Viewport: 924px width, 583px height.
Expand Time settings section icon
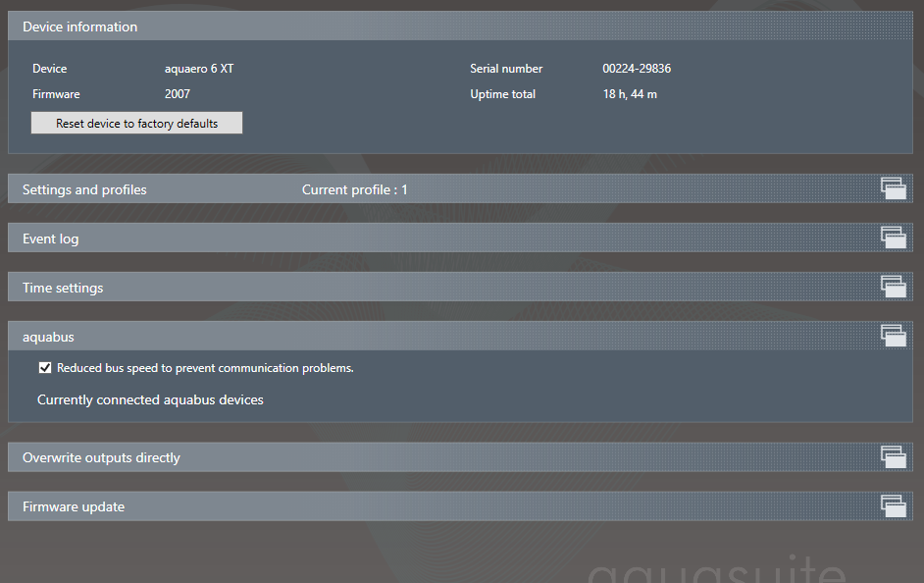coord(894,287)
